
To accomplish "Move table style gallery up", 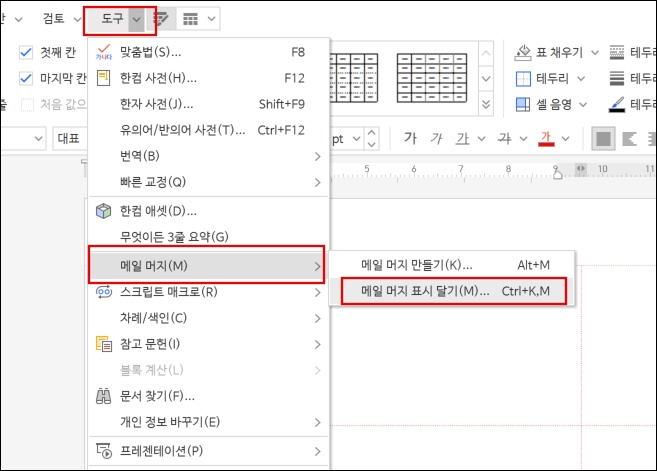I will coord(486,53).
